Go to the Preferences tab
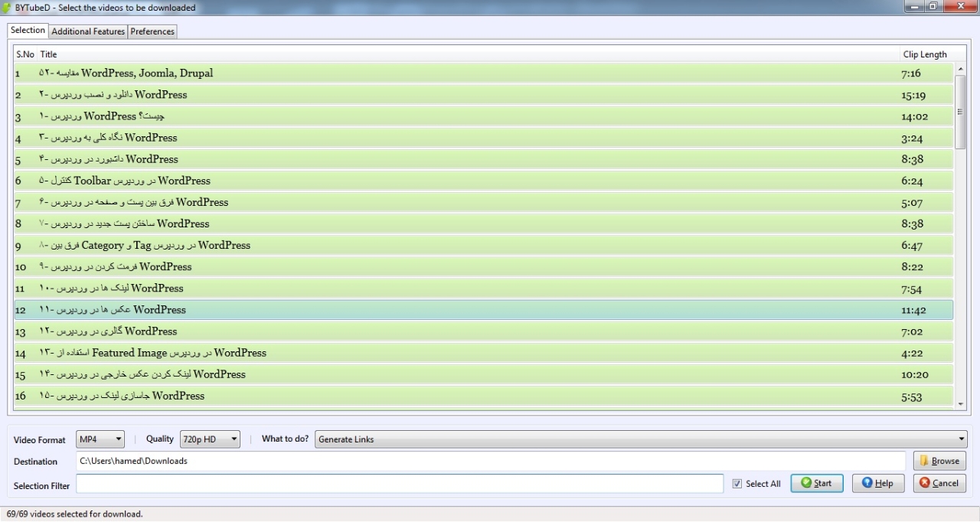 (152, 31)
